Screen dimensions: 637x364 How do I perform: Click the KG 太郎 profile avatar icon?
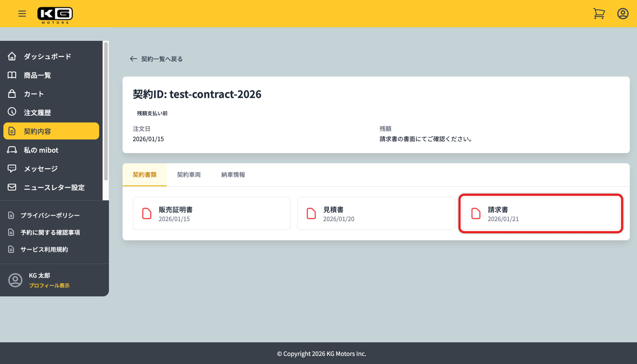click(15, 280)
